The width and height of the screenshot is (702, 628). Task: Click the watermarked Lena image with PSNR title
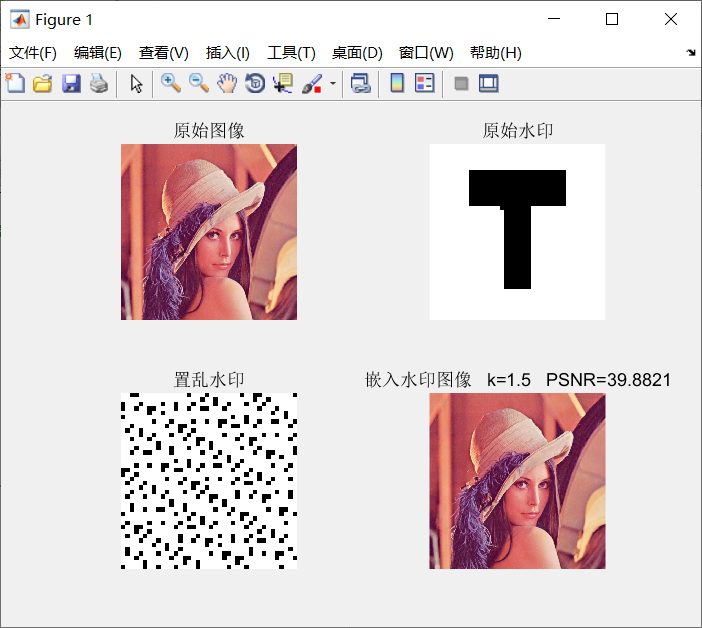click(x=517, y=481)
